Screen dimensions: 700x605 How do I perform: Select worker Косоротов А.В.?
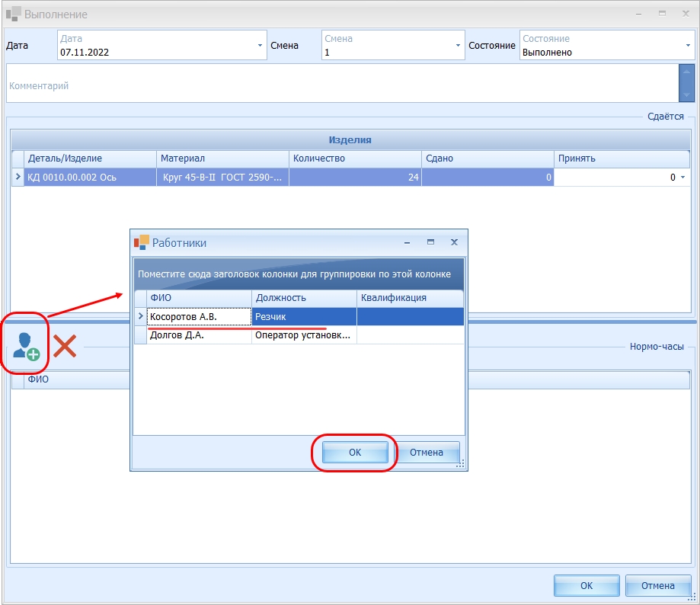coord(199,316)
